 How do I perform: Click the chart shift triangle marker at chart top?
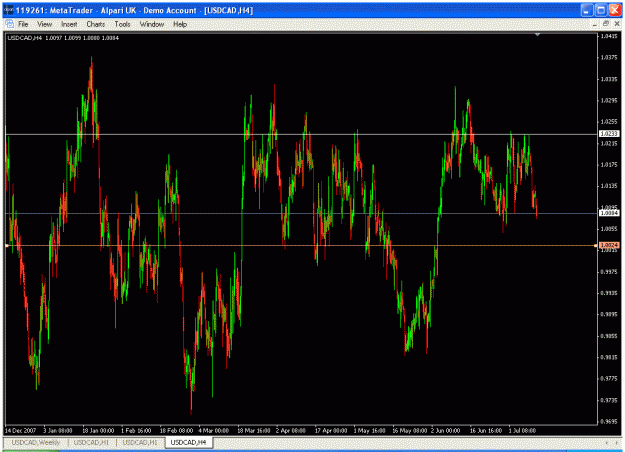[x=537, y=35]
